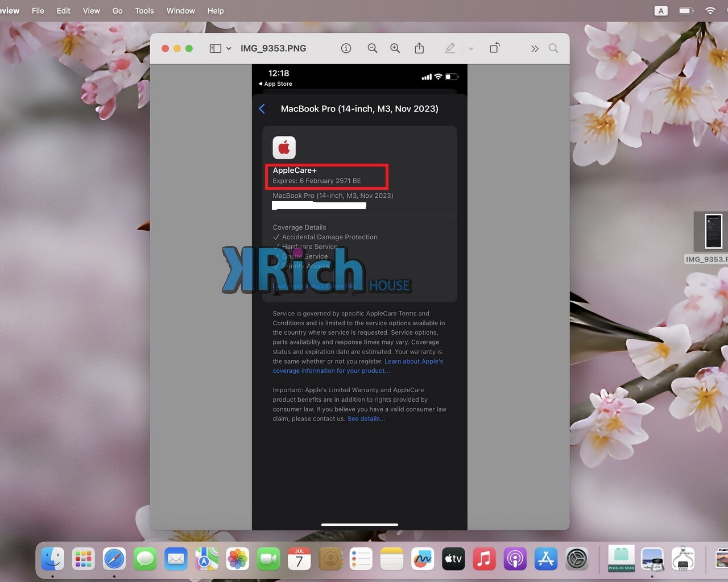This screenshot has width=728, height=582.
Task: Open Mail from the dock
Action: click(x=176, y=559)
